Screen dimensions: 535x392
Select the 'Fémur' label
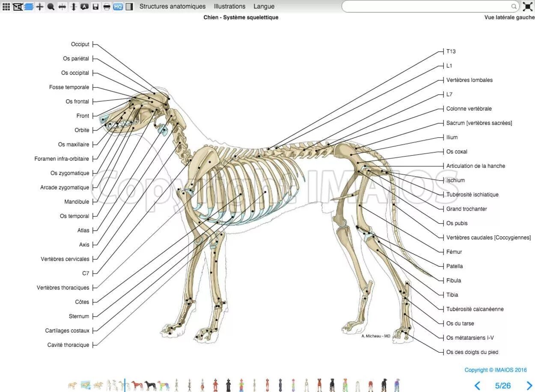coord(454,252)
